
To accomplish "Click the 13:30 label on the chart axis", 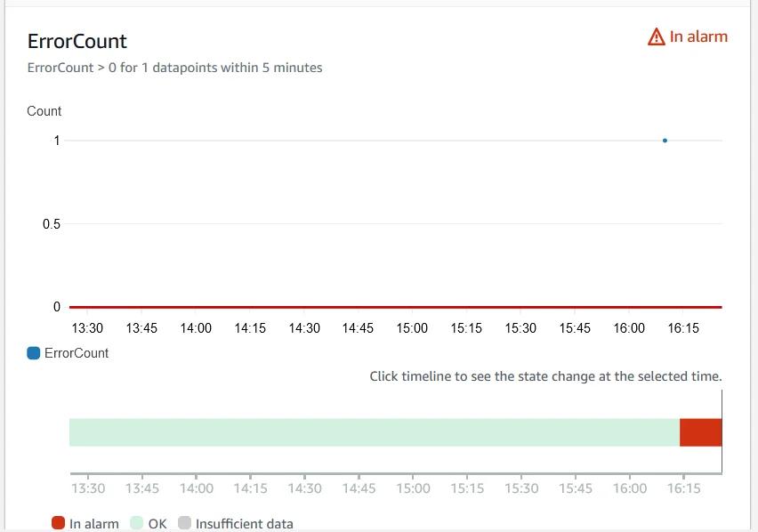I will point(86,328).
